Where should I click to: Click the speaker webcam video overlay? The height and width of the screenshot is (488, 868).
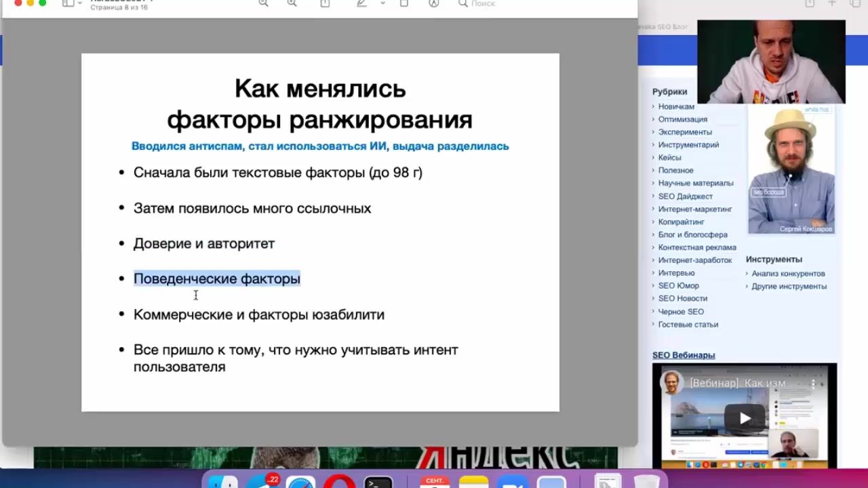(x=771, y=62)
